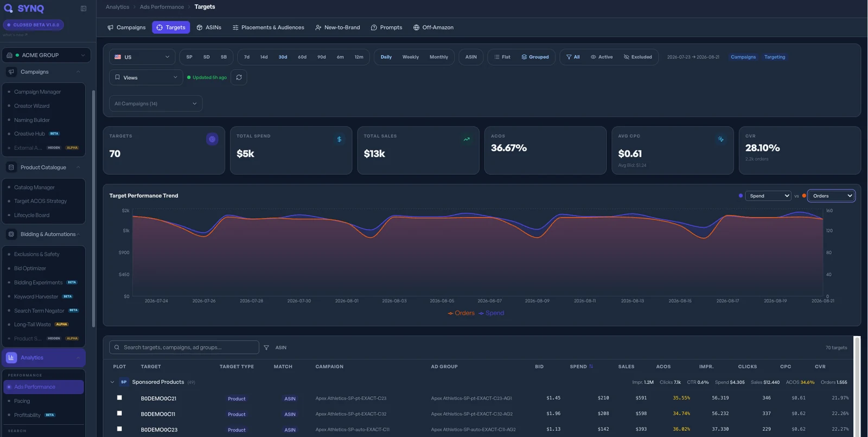Viewport: 868px width, 437px height.
Task: Open the Spend metric selector on chart
Action: click(769, 196)
